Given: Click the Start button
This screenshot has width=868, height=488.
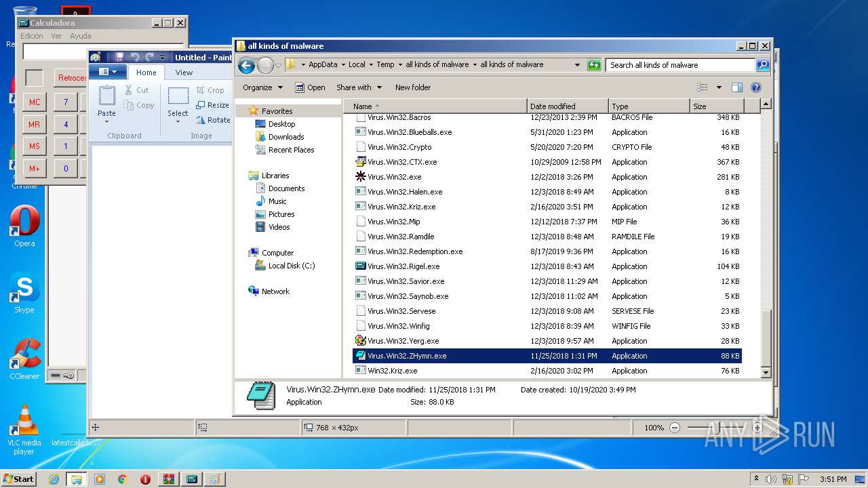Looking at the screenshot, I should point(18,479).
